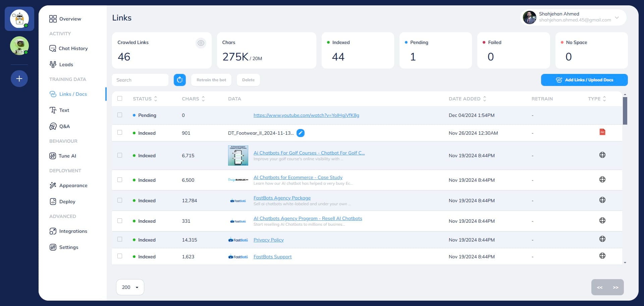This screenshot has width=644, height=306.
Task: Click the blue refresh icon next to Search
Action: pyautogui.click(x=179, y=80)
